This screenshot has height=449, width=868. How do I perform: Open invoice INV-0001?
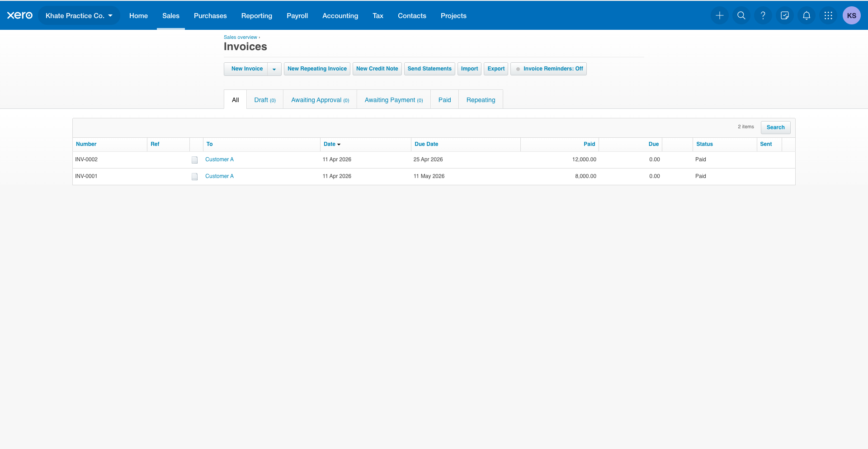point(86,176)
